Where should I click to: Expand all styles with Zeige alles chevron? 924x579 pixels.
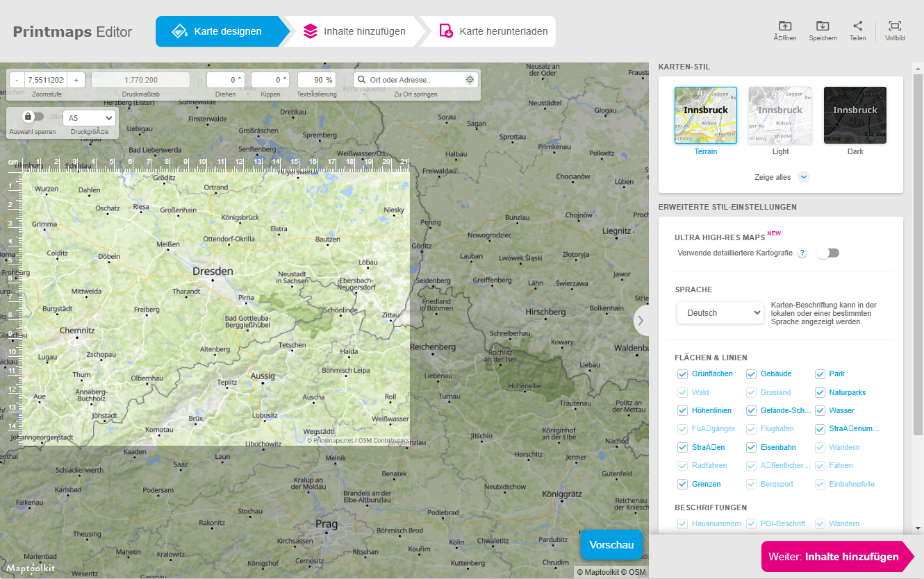804,177
